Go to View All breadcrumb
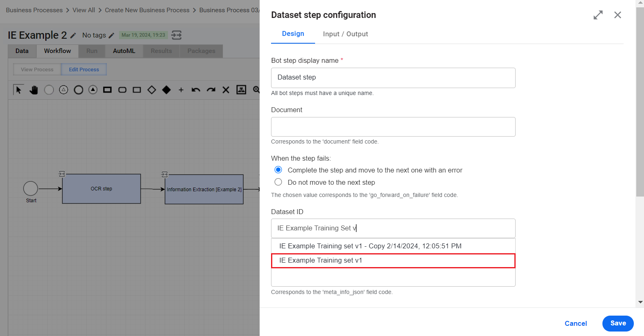This screenshot has width=644, height=336. [84, 10]
